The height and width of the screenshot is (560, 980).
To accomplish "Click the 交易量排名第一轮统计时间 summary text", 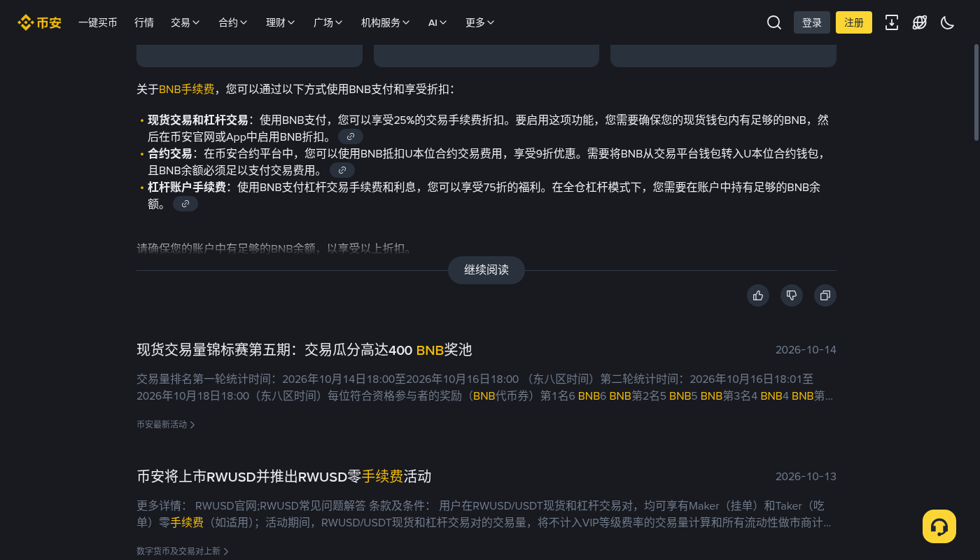I will pyautogui.click(x=485, y=388).
